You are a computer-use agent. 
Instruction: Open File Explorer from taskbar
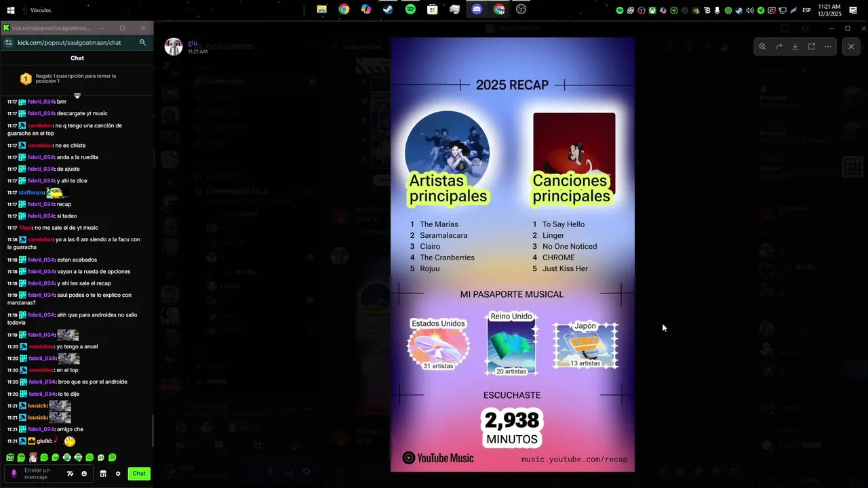(x=321, y=9)
